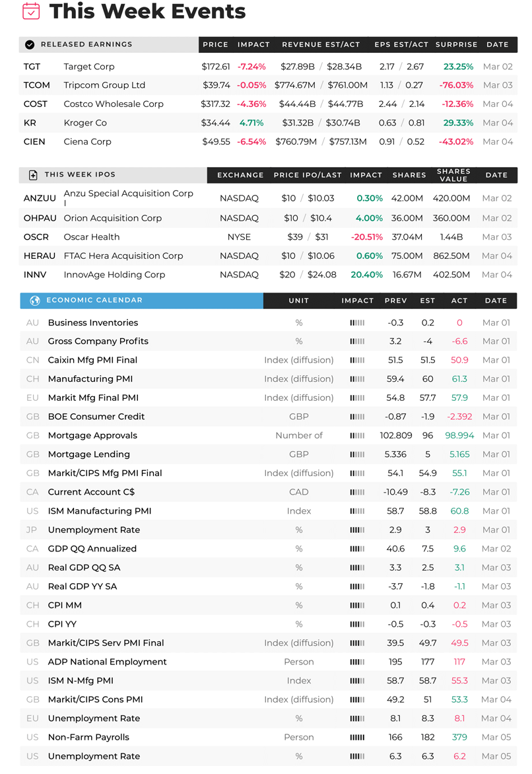Open the OSCR ticker symbol
Image resolution: width=532 pixels, height=774 pixels.
tap(36, 237)
